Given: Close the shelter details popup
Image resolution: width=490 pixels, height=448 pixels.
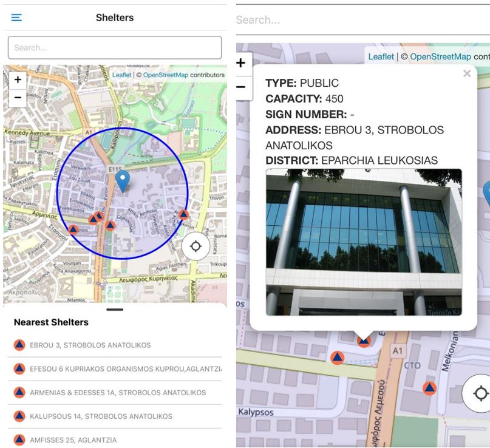Looking at the screenshot, I should 466,73.
